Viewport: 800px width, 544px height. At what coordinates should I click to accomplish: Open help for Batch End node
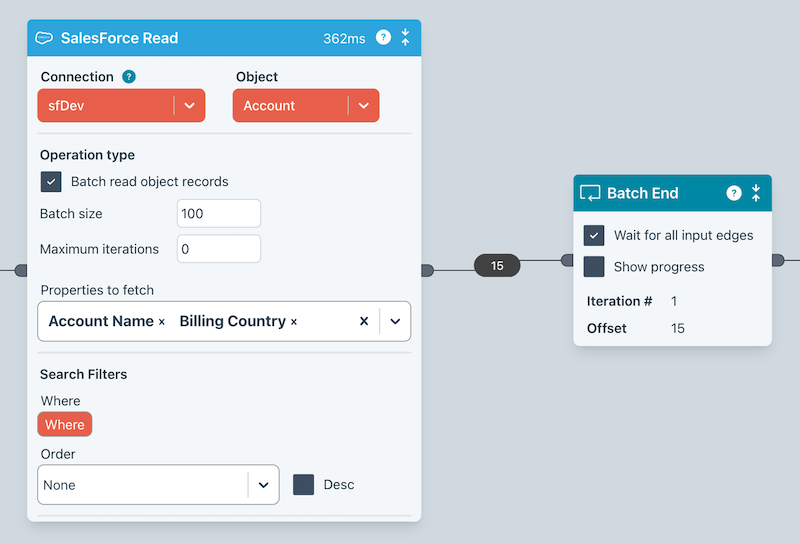(734, 193)
